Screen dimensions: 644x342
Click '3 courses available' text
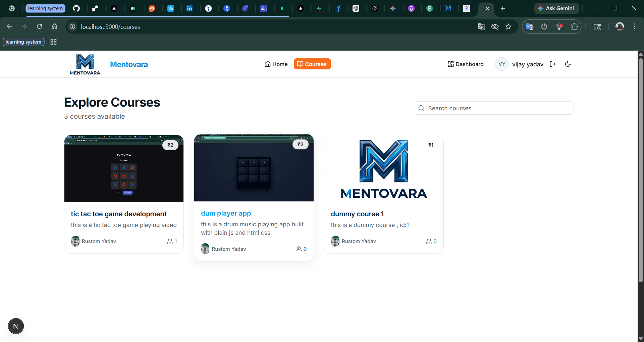tap(95, 116)
